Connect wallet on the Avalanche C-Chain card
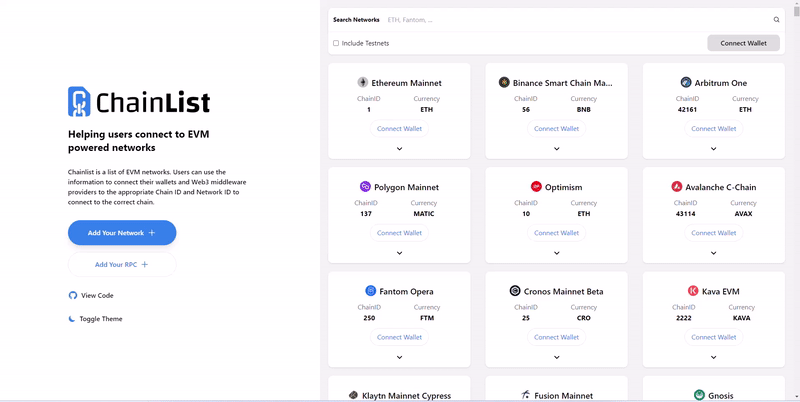 click(713, 233)
